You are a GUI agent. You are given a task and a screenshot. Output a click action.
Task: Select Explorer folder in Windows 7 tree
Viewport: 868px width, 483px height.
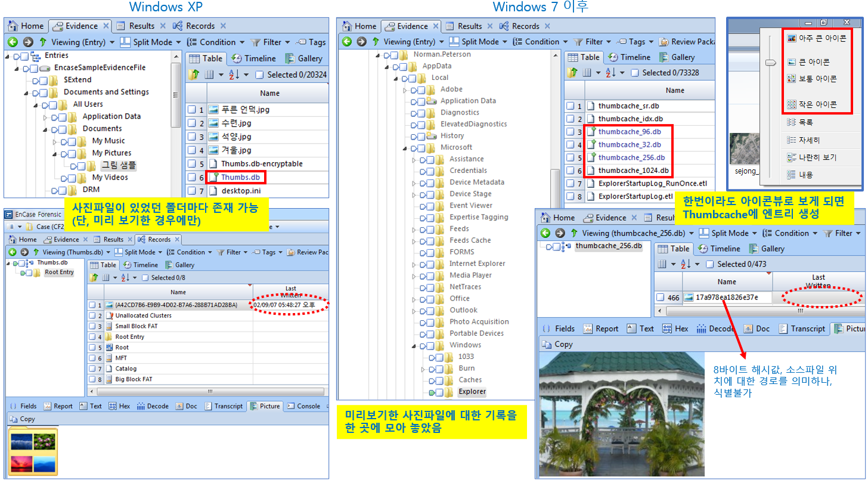[x=472, y=392]
